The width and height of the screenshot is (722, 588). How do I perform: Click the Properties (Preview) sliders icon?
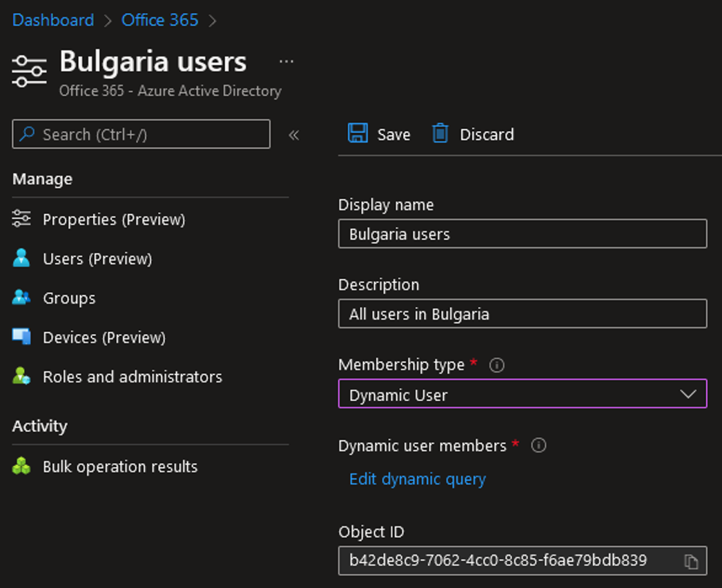[x=21, y=219]
